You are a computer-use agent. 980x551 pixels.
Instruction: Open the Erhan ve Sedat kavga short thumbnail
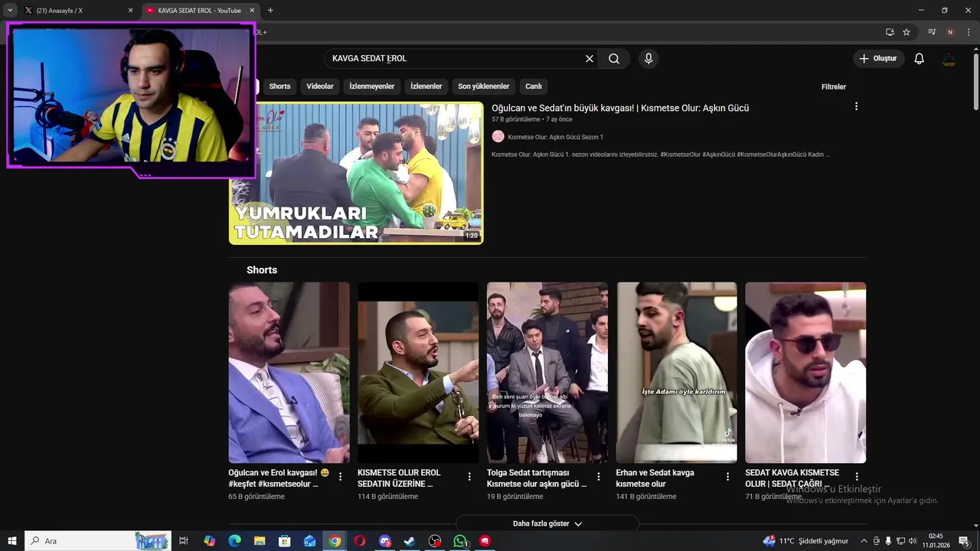tap(676, 373)
